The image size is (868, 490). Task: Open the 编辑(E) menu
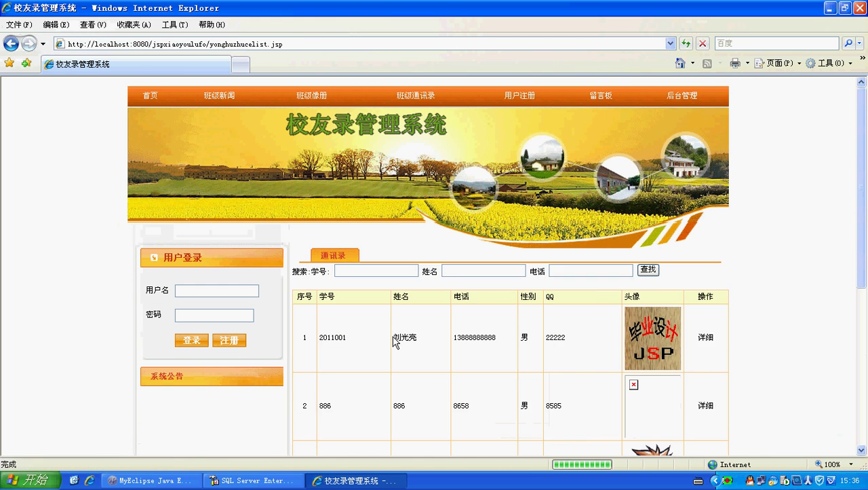(56, 24)
